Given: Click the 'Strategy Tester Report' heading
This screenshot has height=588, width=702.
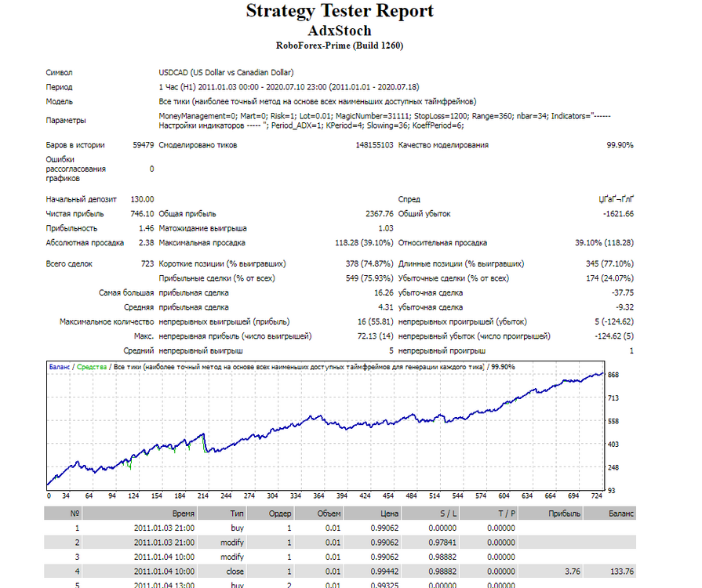Looking at the screenshot, I should coord(340,11).
